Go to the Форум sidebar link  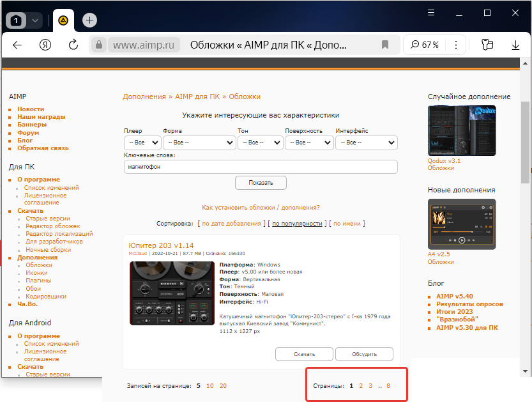[28, 133]
